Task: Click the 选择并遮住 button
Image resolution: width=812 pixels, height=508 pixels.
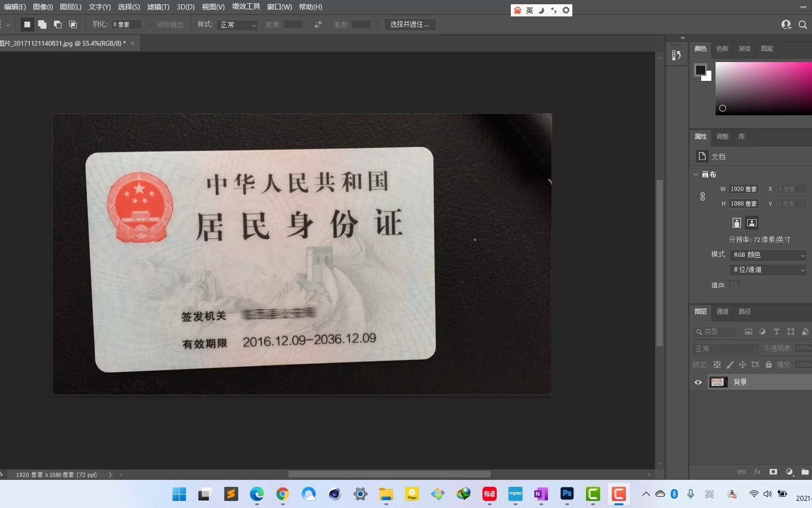Action: [x=410, y=24]
